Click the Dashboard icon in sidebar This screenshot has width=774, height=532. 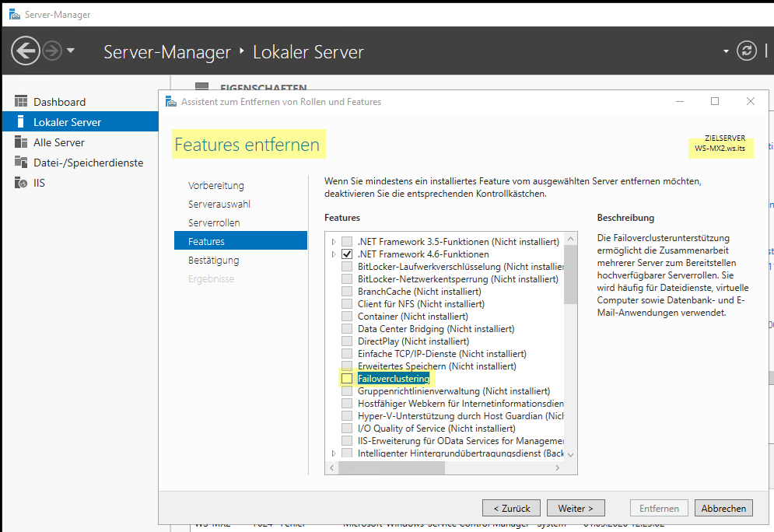[x=21, y=102]
